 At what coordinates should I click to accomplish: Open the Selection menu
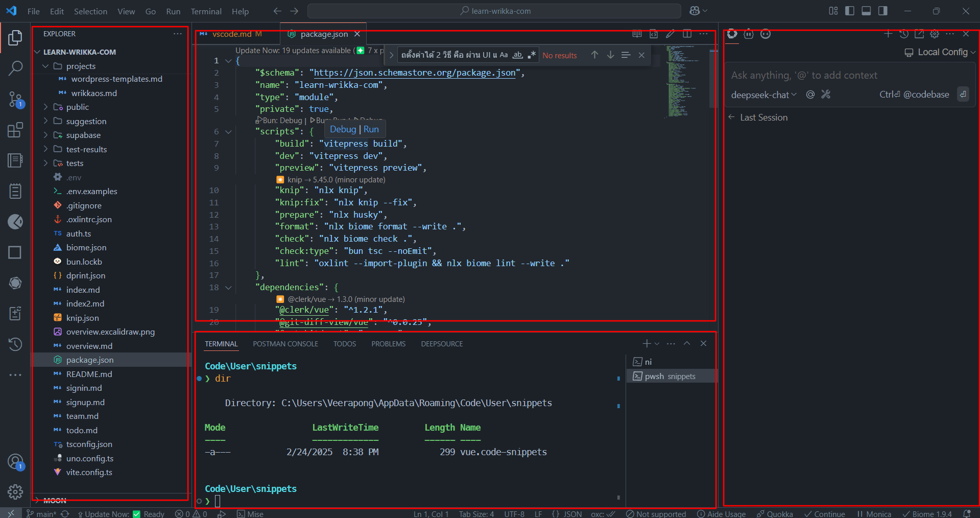[x=90, y=11]
